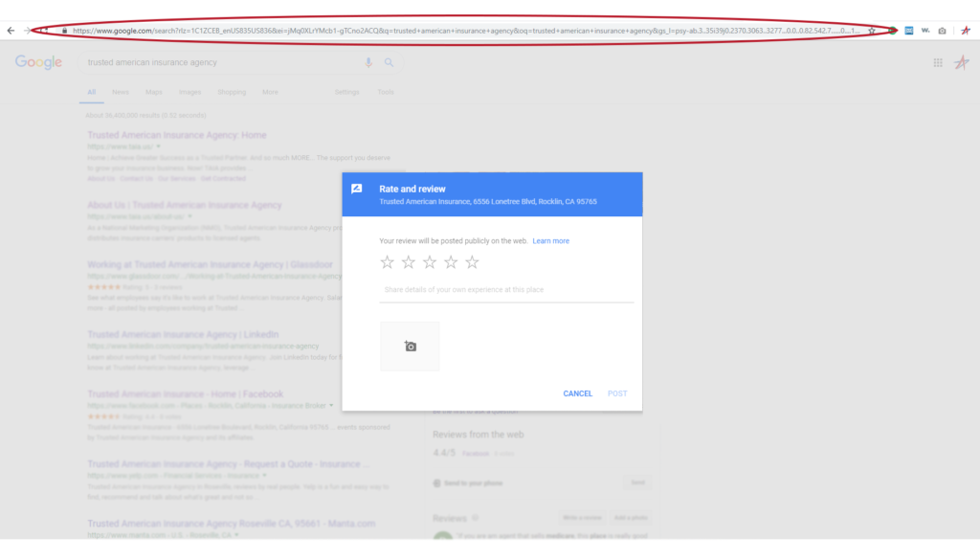This screenshot has width=980, height=560.
Task: Click the Contact Us sitelink
Action: (x=136, y=179)
